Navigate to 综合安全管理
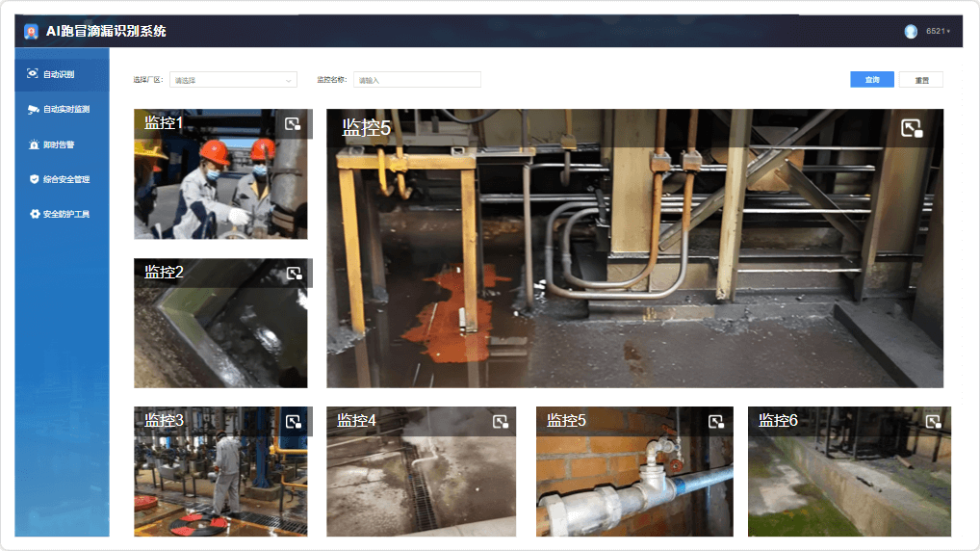Image resolution: width=980 pixels, height=551 pixels. [x=65, y=179]
